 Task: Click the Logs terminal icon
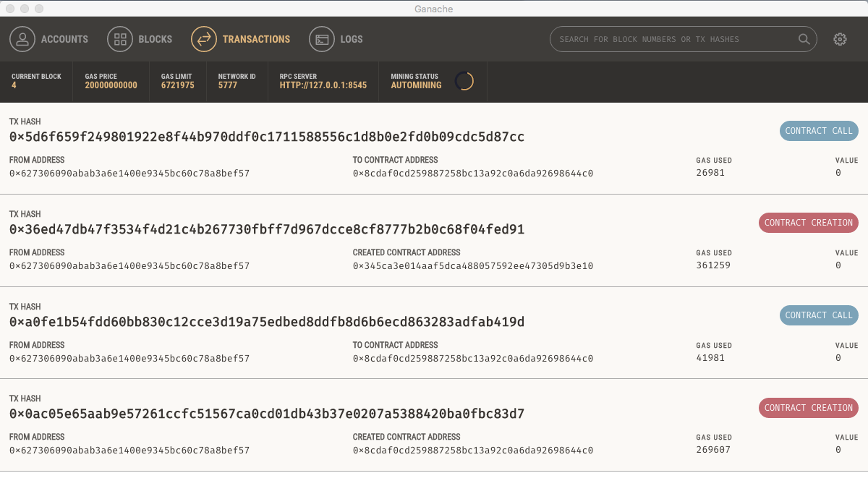(x=322, y=39)
